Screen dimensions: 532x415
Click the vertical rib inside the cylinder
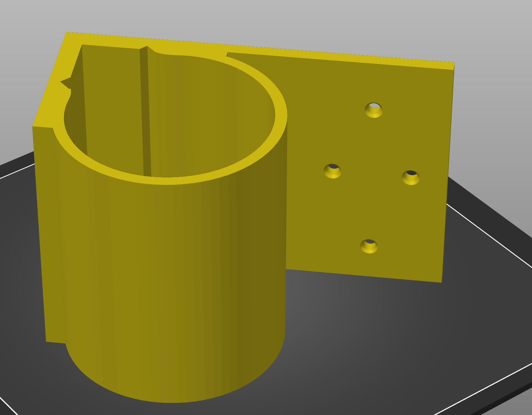[145, 112]
